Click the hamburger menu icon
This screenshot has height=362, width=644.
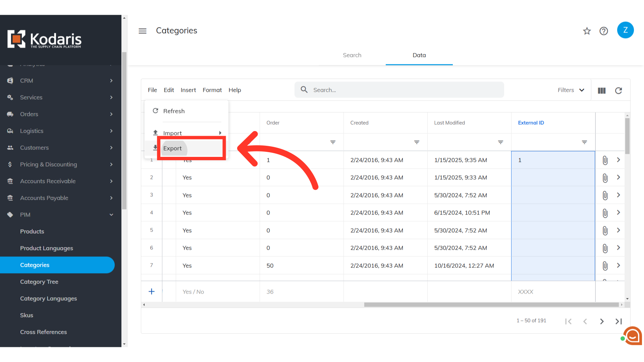(143, 31)
